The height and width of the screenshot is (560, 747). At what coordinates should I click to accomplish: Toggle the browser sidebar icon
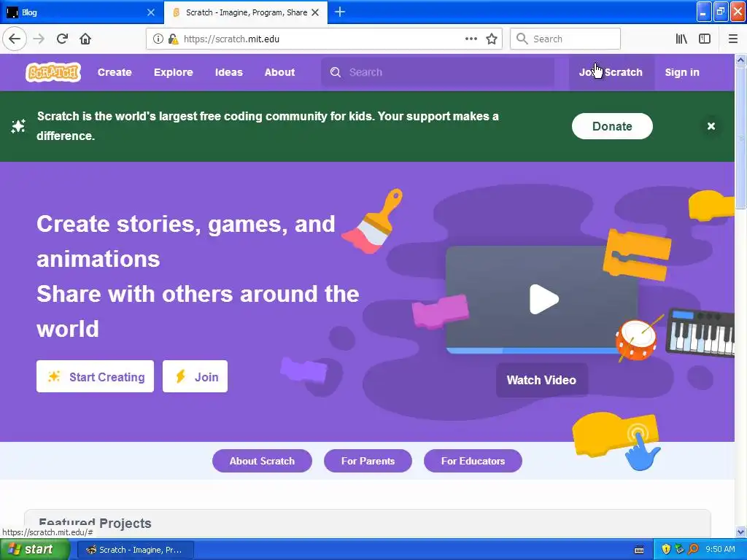705,39
